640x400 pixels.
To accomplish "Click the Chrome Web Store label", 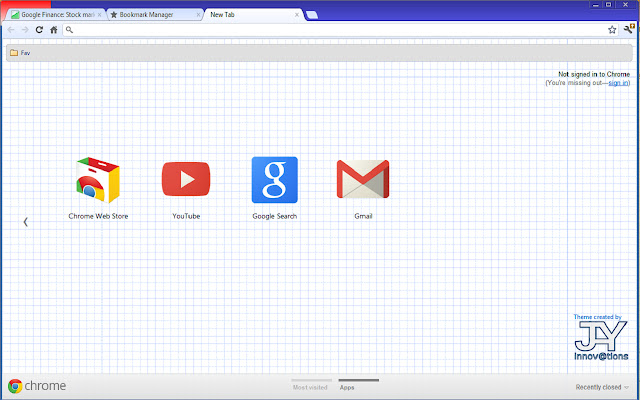I will pos(98,216).
